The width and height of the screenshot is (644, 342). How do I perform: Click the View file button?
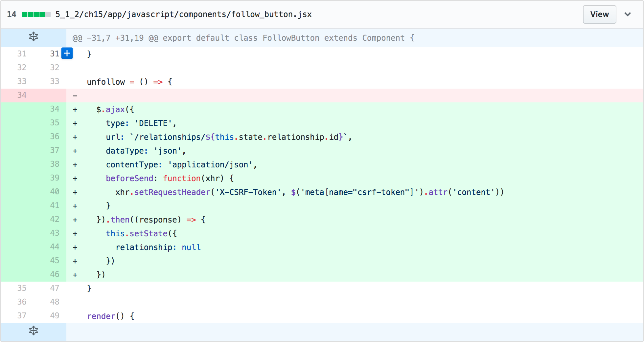[599, 14]
